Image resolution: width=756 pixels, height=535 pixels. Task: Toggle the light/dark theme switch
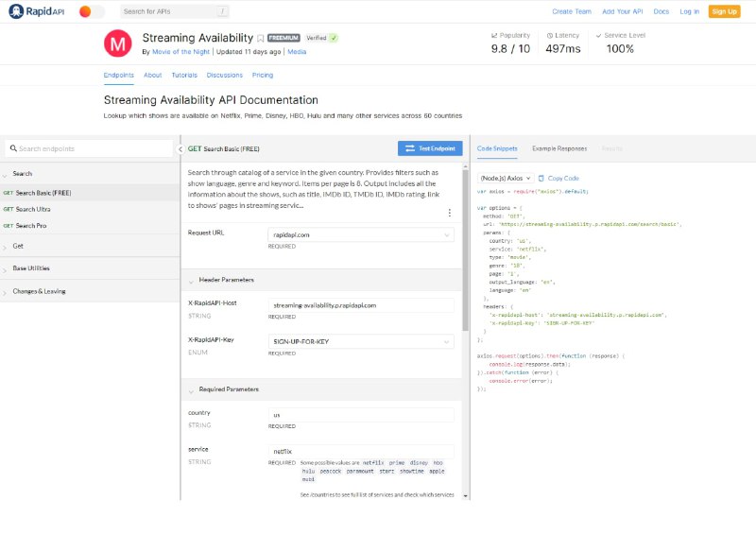pos(92,11)
